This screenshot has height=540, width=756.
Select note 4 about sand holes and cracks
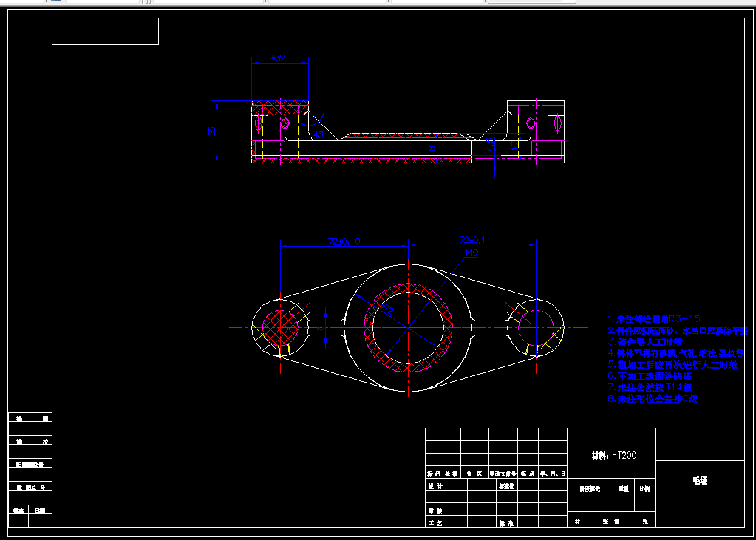[676, 353]
